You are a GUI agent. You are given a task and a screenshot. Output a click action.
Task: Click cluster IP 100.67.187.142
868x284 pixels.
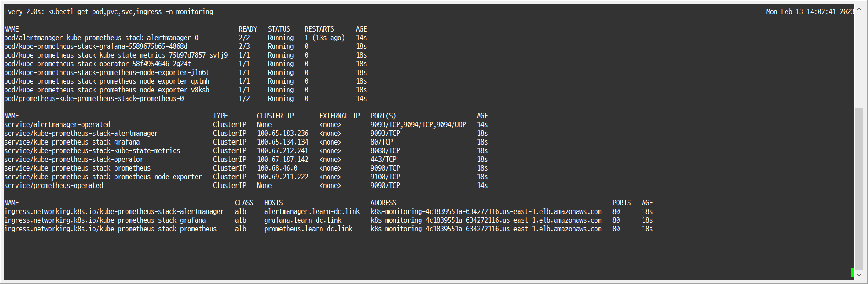tap(283, 160)
